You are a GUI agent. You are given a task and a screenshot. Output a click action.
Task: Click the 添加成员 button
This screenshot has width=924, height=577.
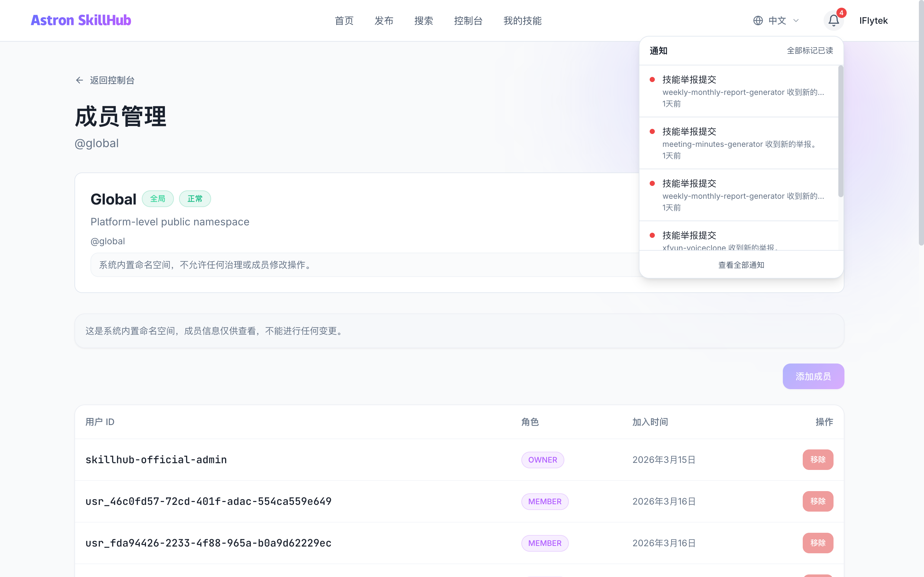coord(813,376)
